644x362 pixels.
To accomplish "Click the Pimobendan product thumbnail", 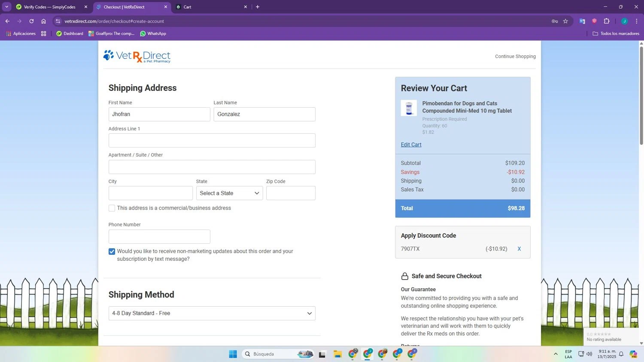I will (x=409, y=108).
